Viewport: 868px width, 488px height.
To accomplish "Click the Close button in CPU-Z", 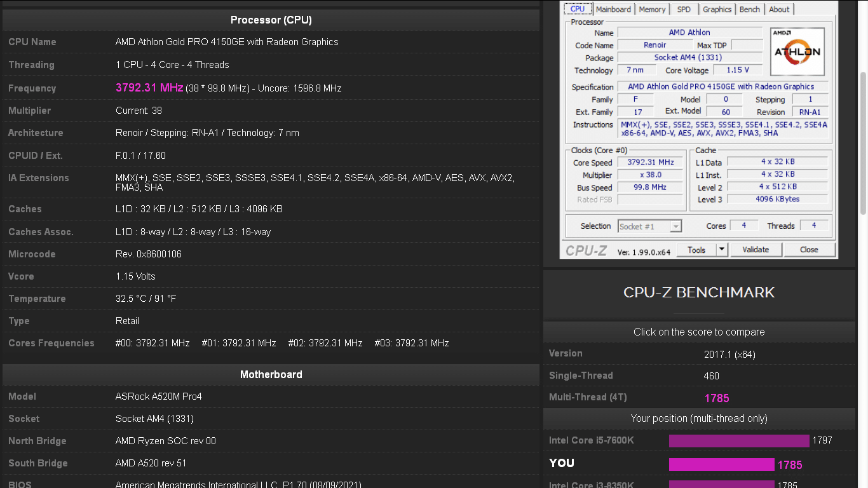I will coord(810,250).
